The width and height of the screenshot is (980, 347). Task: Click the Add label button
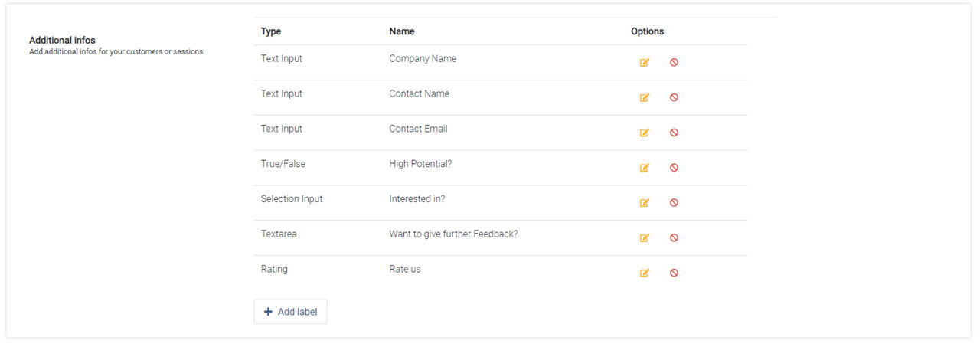pyautogui.click(x=290, y=312)
